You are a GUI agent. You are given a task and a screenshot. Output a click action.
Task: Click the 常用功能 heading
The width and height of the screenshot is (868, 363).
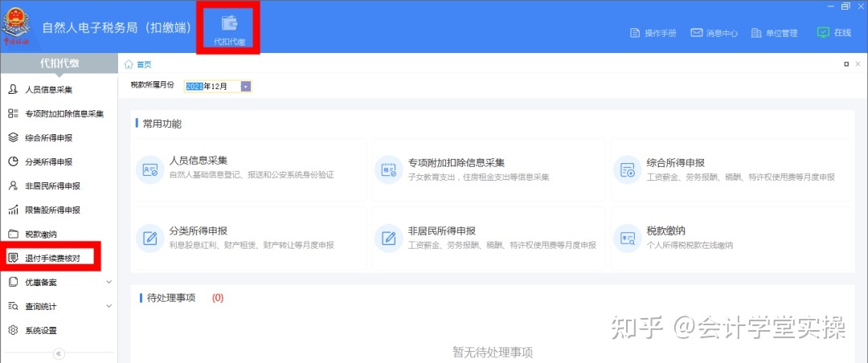162,124
